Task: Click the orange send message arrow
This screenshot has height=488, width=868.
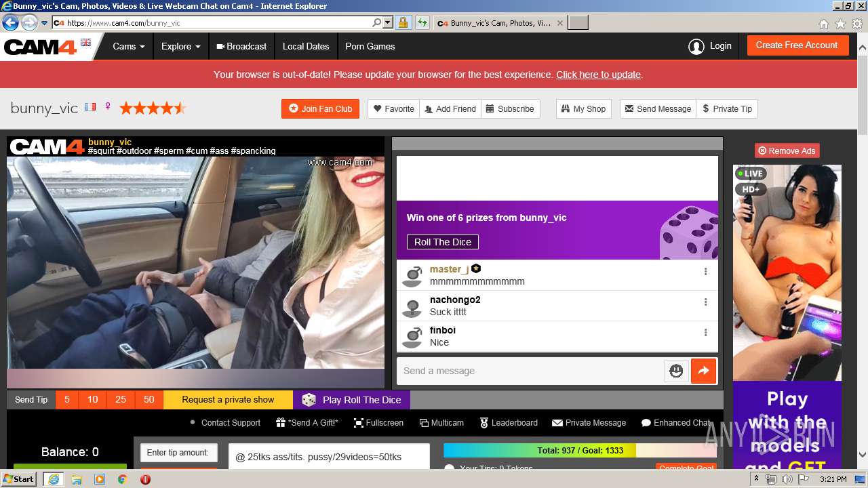Action: pos(703,371)
